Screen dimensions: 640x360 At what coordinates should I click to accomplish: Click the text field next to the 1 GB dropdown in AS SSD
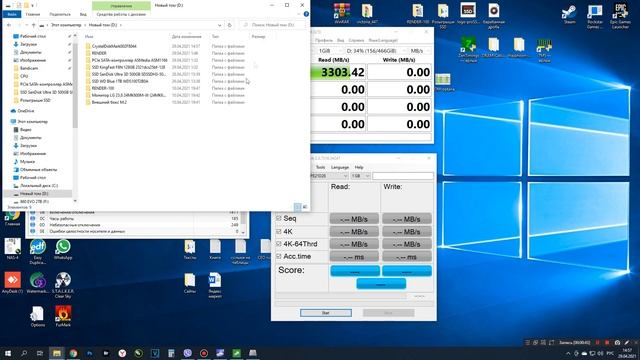coord(403,176)
